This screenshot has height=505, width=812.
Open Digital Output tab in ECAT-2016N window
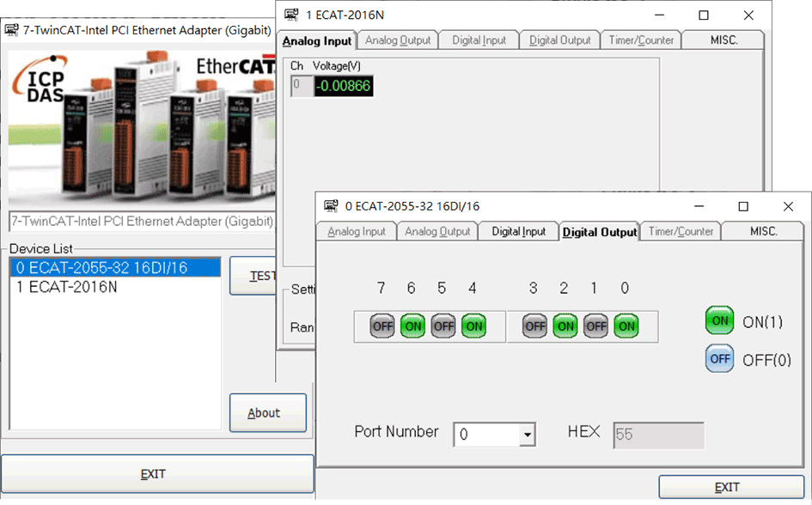(x=559, y=40)
